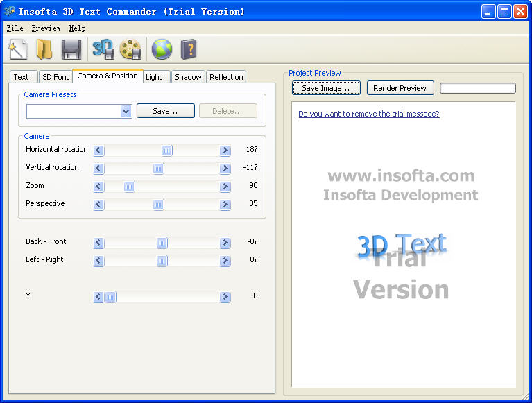Click the Save Image... button
The image size is (532, 403).
click(326, 88)
